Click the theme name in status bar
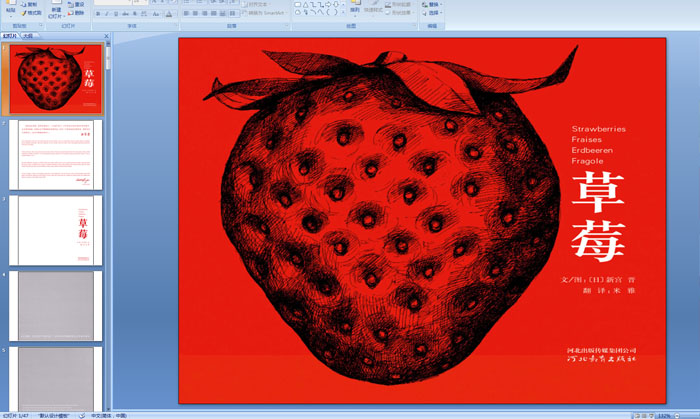The height and width of the screenshot is (419, 700). pos(54,415)
